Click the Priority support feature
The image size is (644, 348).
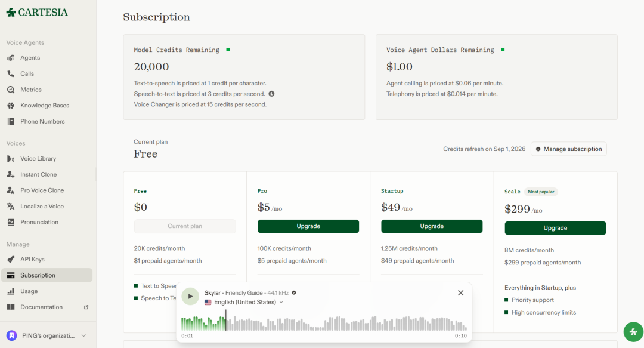click(x=532, y=300)
